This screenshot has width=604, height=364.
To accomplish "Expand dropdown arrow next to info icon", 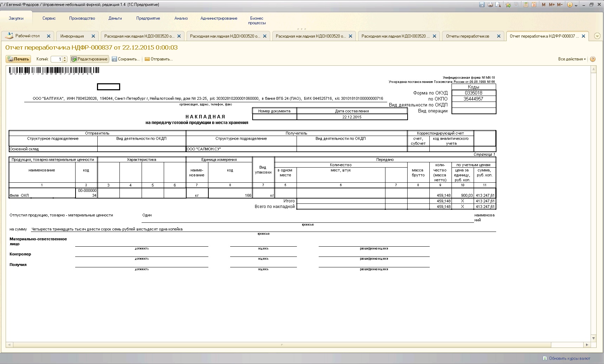I will pos(576,5).
